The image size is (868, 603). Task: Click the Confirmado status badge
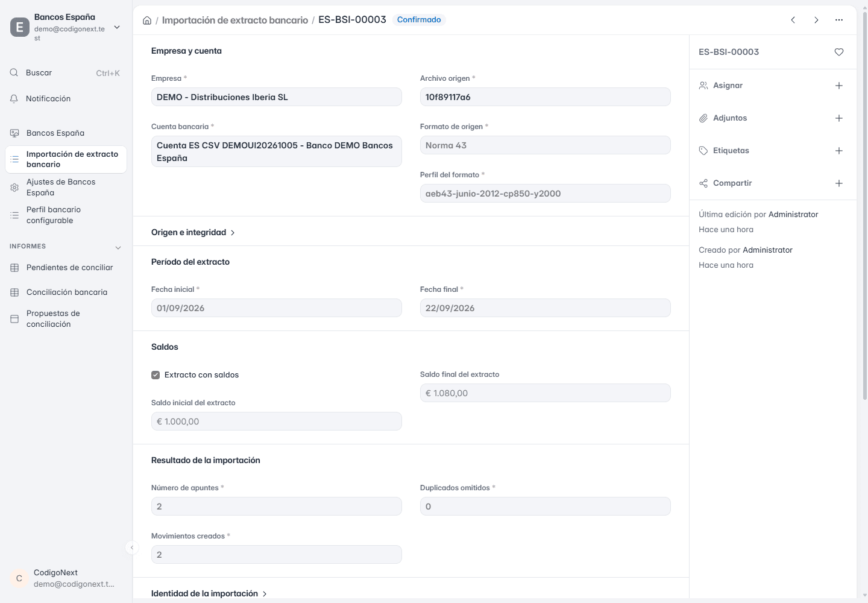tap(419, 20)
